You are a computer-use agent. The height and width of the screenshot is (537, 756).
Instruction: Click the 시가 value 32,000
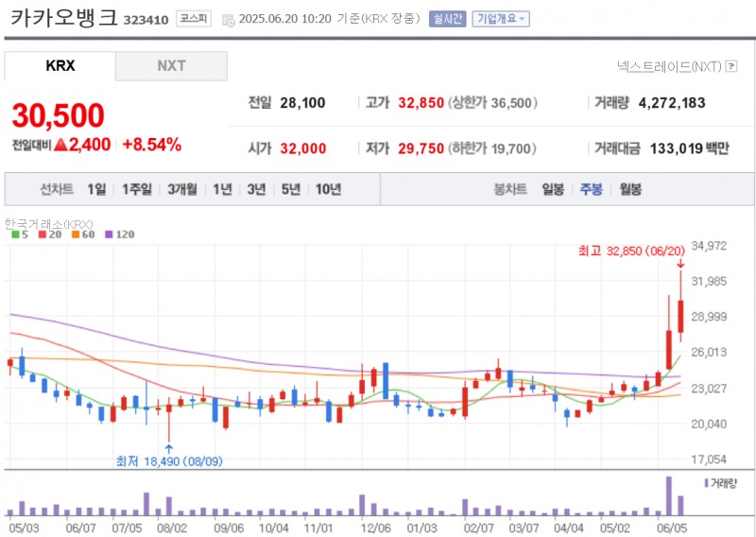(303, 148)
